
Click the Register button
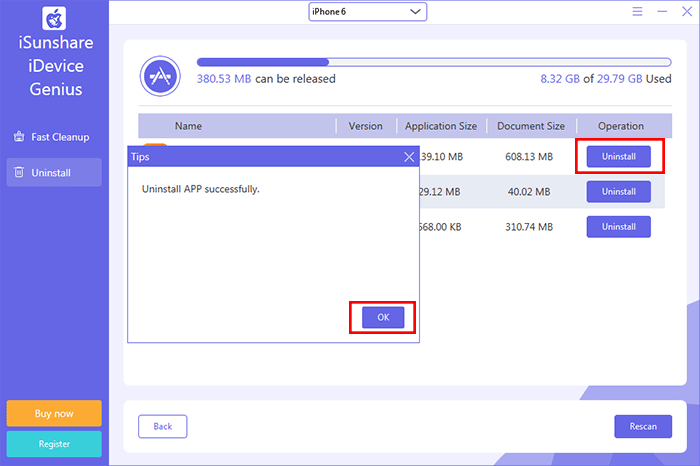(54, 444)
